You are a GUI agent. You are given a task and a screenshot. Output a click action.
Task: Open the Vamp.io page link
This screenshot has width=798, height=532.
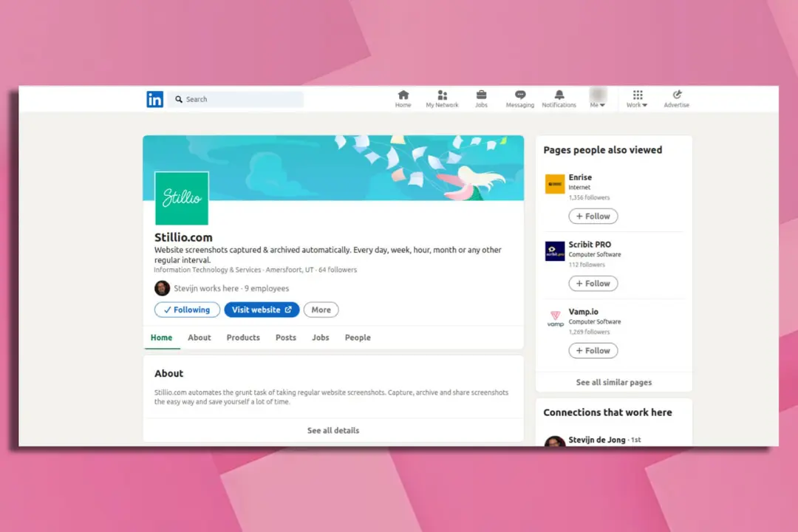583,312
